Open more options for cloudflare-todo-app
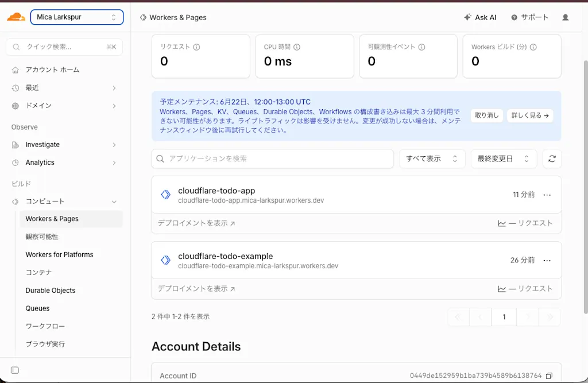This screenshot has width=588, height=383. pos(547,195)
